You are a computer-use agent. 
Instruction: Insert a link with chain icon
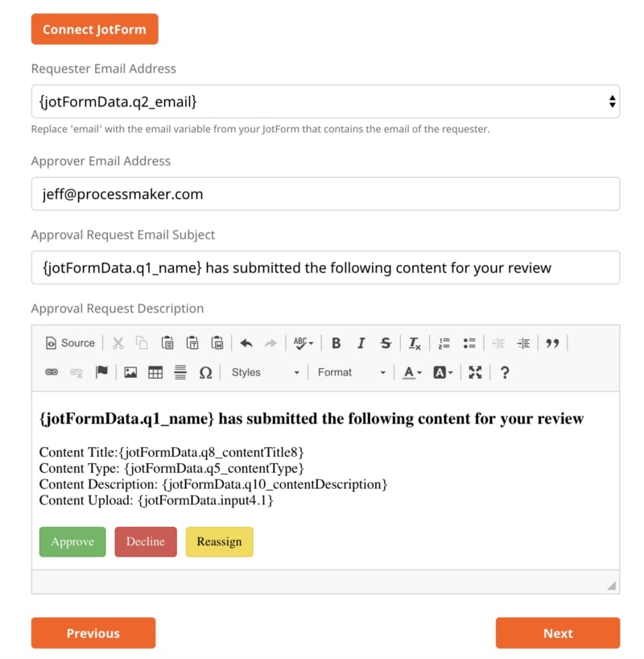click(x=52, y=372)
